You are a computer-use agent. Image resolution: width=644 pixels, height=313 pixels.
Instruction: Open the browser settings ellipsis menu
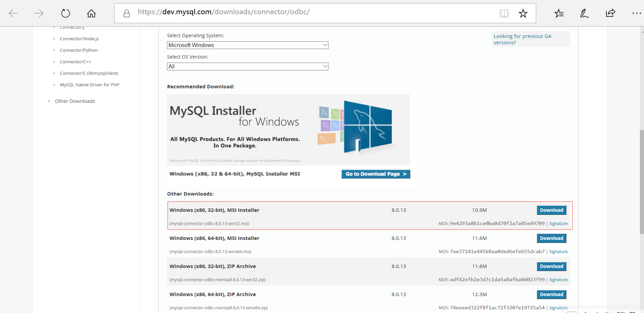(637, 13)
